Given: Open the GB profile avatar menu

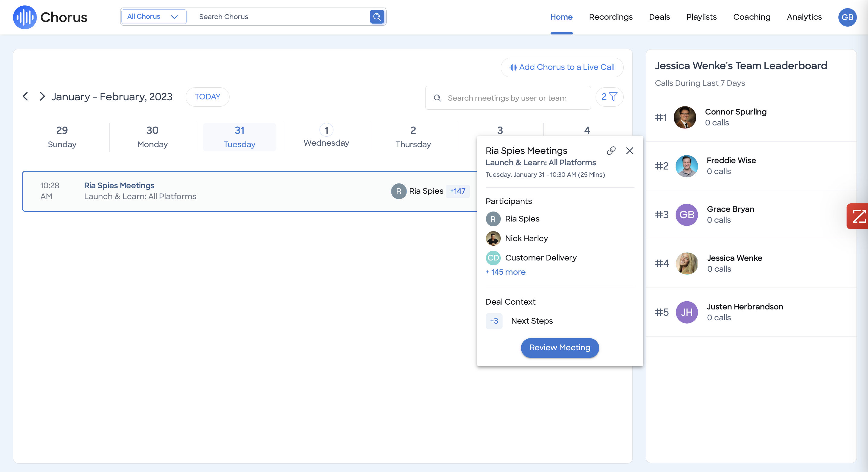Looking at the screenshot, I should [847, 17].
